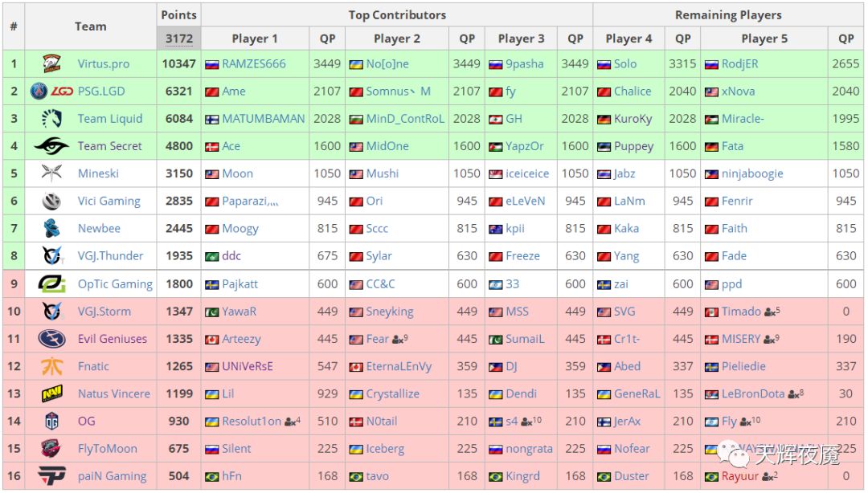The width and height of the screenshot is (868, 493).
Task: Open player Miracle- profile link
Action: pos(743,118)
